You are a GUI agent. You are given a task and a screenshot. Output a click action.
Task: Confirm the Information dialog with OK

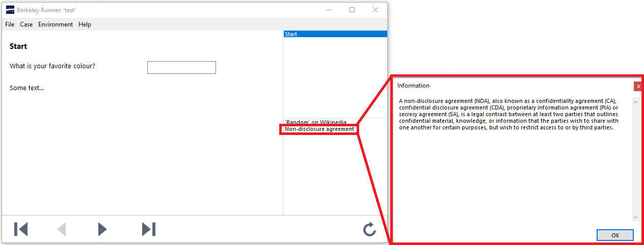615,235
